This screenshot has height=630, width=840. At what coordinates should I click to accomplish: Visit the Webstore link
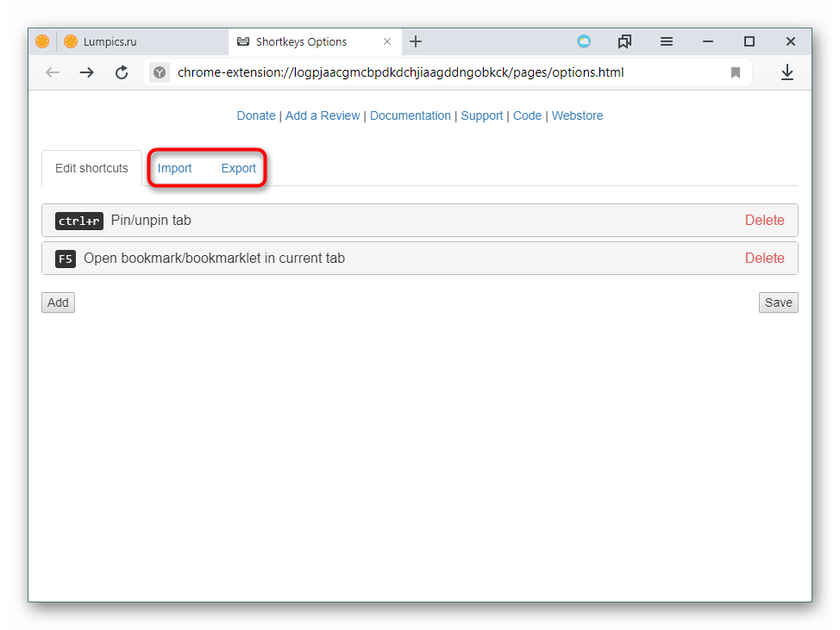pos(578,115)
